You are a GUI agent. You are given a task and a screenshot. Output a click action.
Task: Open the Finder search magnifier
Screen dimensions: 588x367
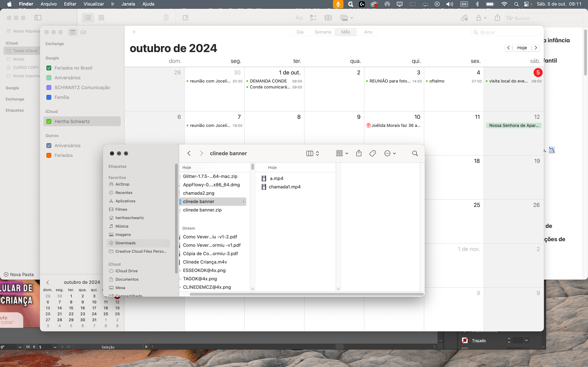415,153
